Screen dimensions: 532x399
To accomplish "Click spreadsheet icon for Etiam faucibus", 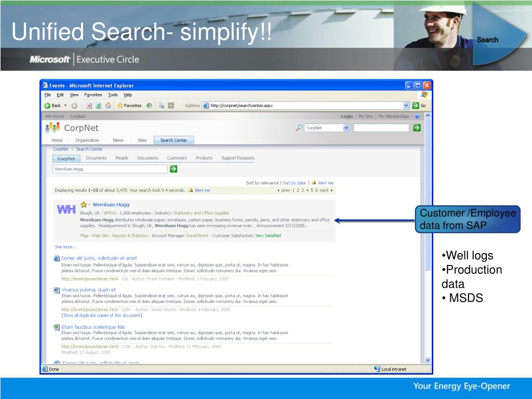I will pos(57,327).
